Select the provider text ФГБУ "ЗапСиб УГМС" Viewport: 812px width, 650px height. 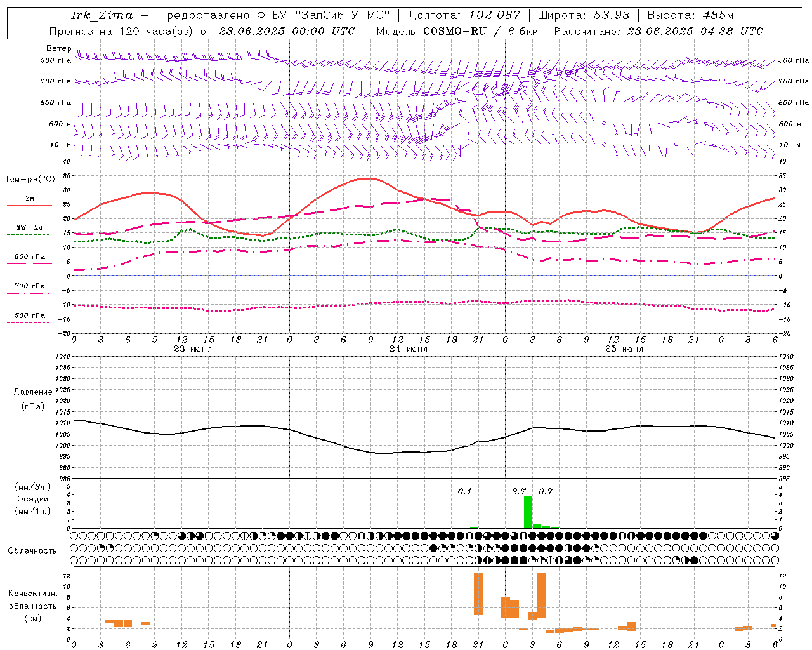coord(324,15)
